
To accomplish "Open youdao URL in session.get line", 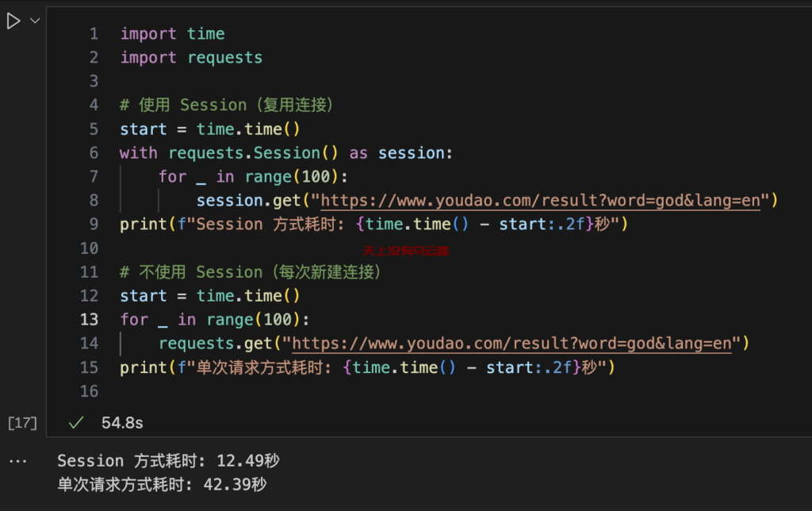I will (541, 201).
